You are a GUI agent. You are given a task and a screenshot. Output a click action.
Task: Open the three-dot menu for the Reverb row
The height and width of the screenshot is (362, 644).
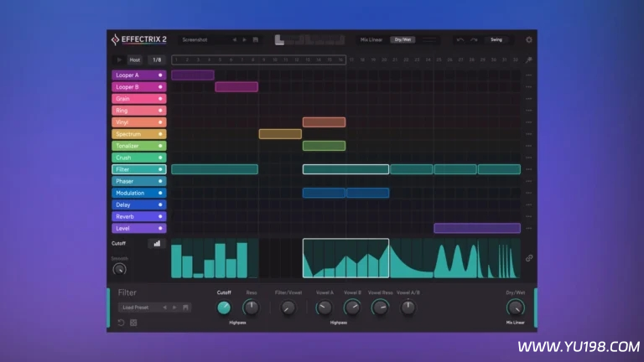point(528,217)
